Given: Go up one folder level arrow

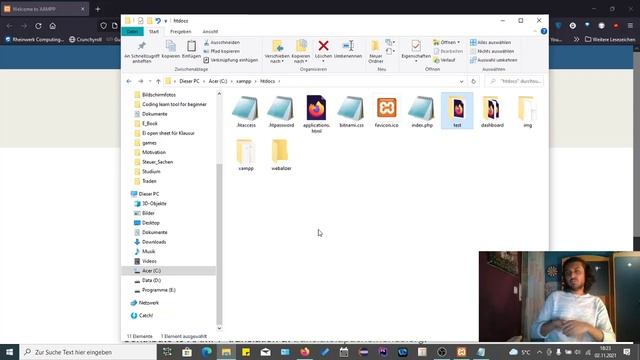Looking at the screenshot, I should (x=158, y=81).
